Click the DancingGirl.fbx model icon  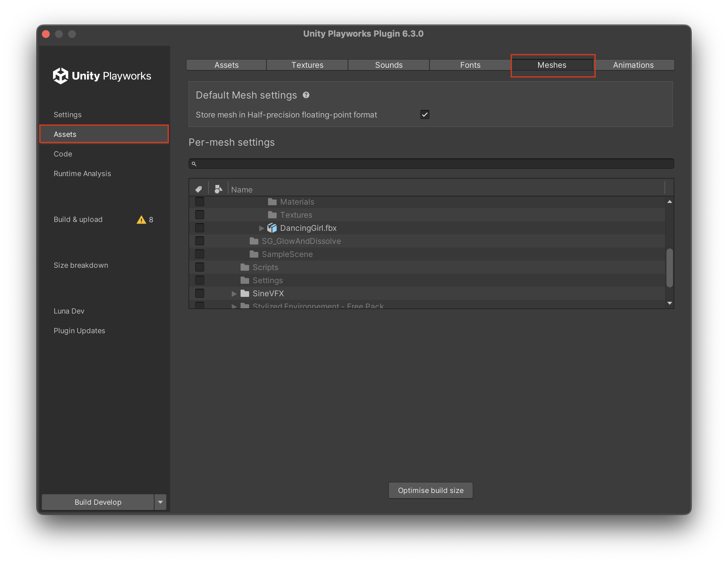pos(272,228)
